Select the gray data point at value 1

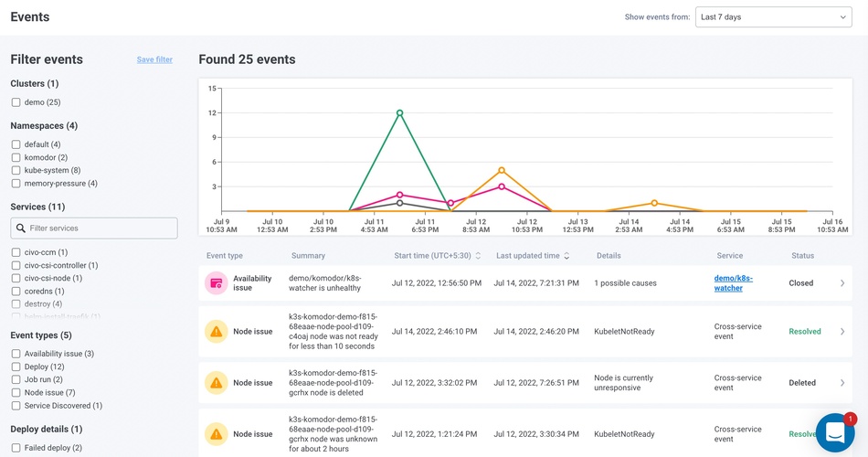(x=399, y=203)
